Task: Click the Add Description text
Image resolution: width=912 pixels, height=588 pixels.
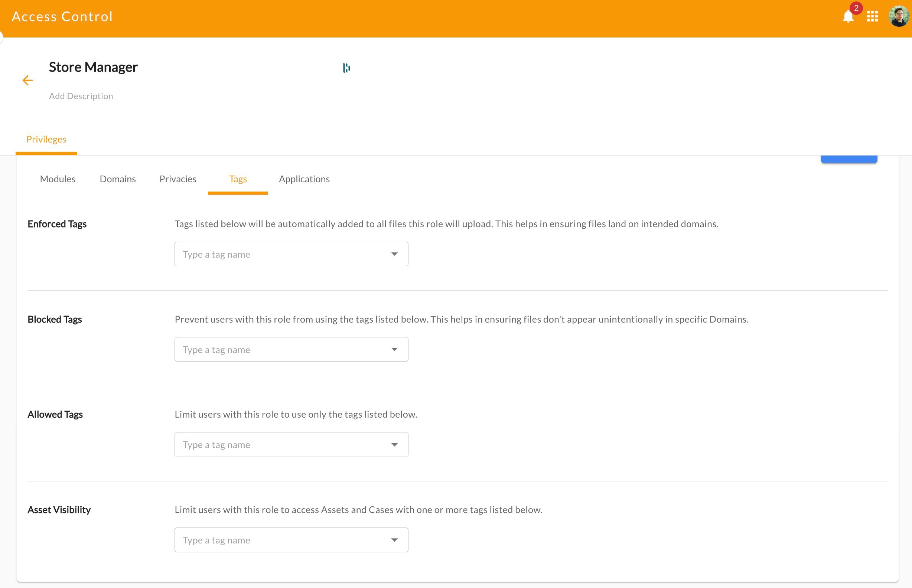Action: click(81, 96)
